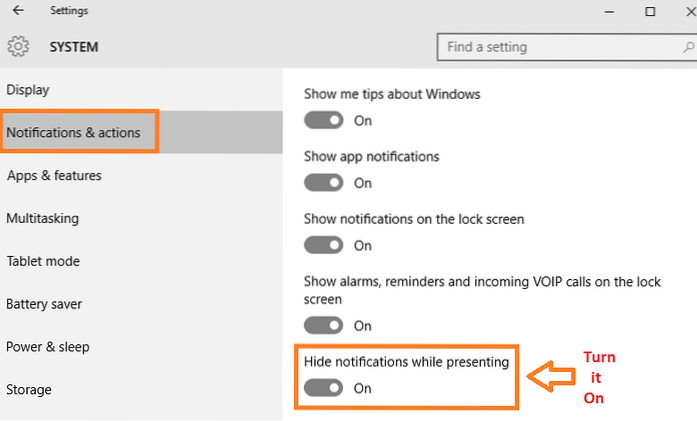The height and width of the screenshot is (421, 697).
Task: Open Battery saver settings
Action: (x=44, y=304)
